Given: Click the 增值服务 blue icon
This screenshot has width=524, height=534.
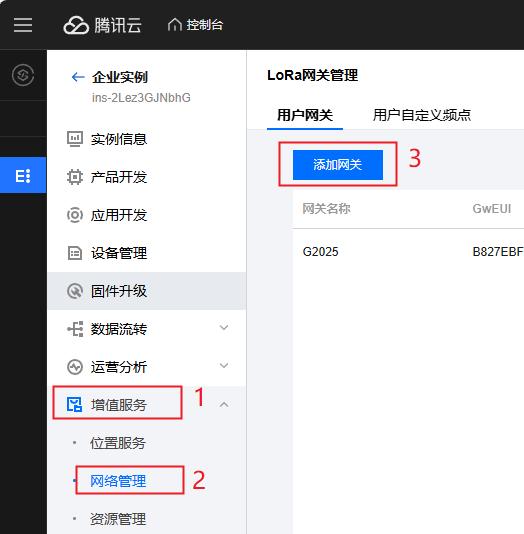Looking at the screenshot, I should [x=74, y=405].
